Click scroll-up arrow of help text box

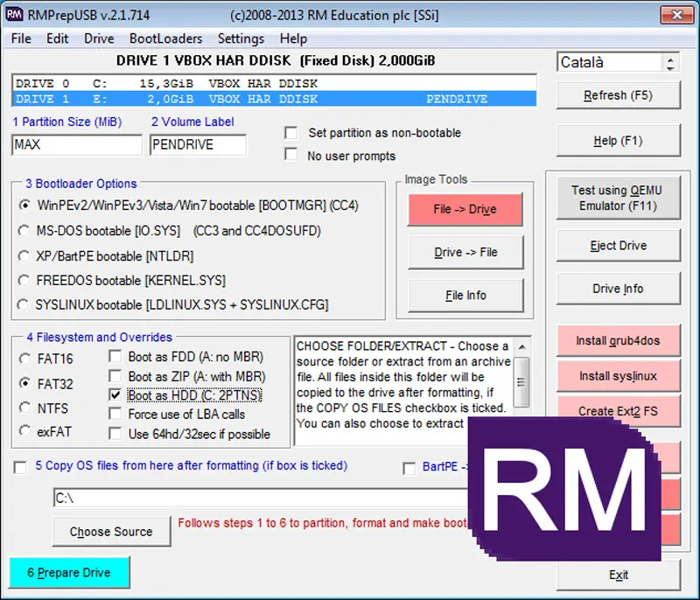(521, 346)
